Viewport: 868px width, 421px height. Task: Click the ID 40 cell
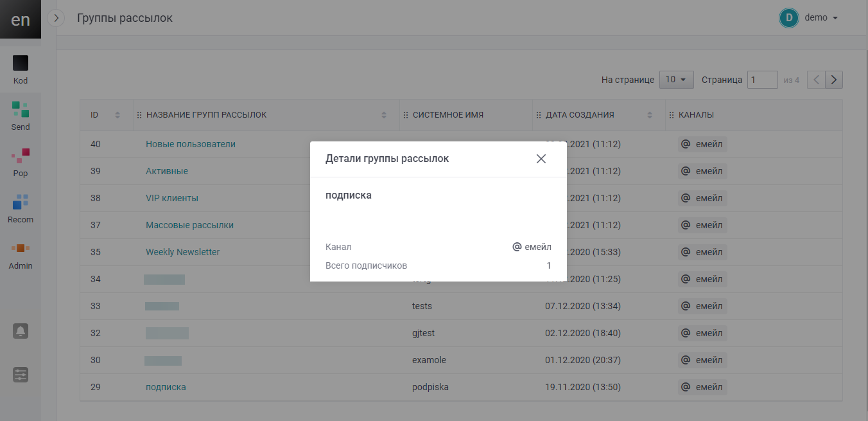click(x=96, y=144)
